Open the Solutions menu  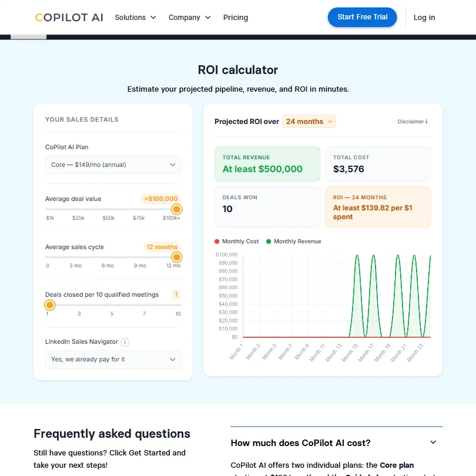pyautogui.click(x=135, y=17)
